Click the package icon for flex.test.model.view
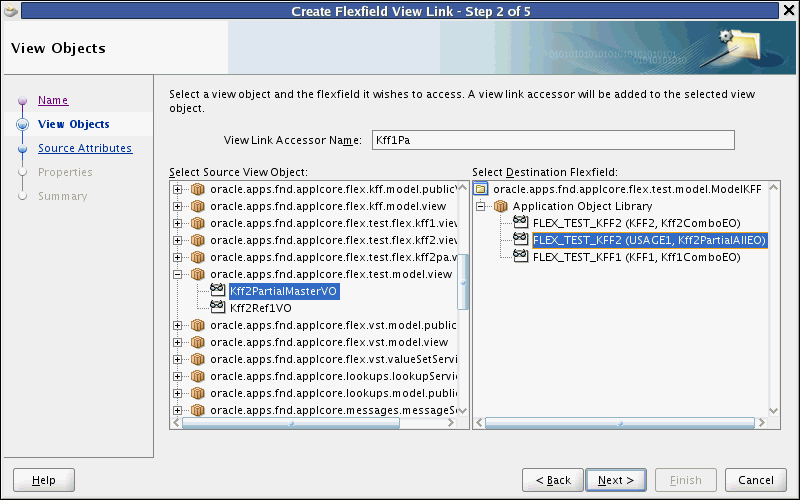The width and height of the screenshot is (800, 500). pyautogui.click(x=197, y=274)
